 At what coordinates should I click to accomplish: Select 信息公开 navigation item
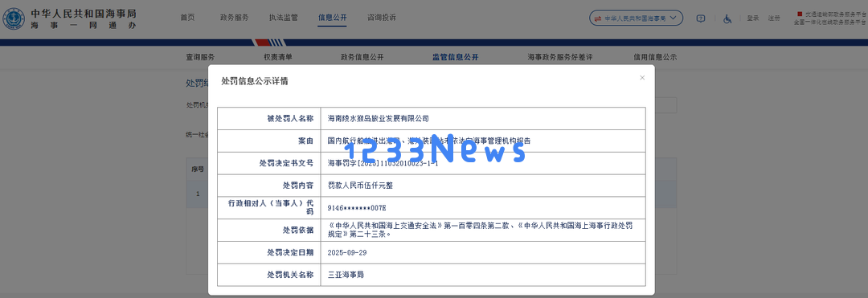coord(333,17)
